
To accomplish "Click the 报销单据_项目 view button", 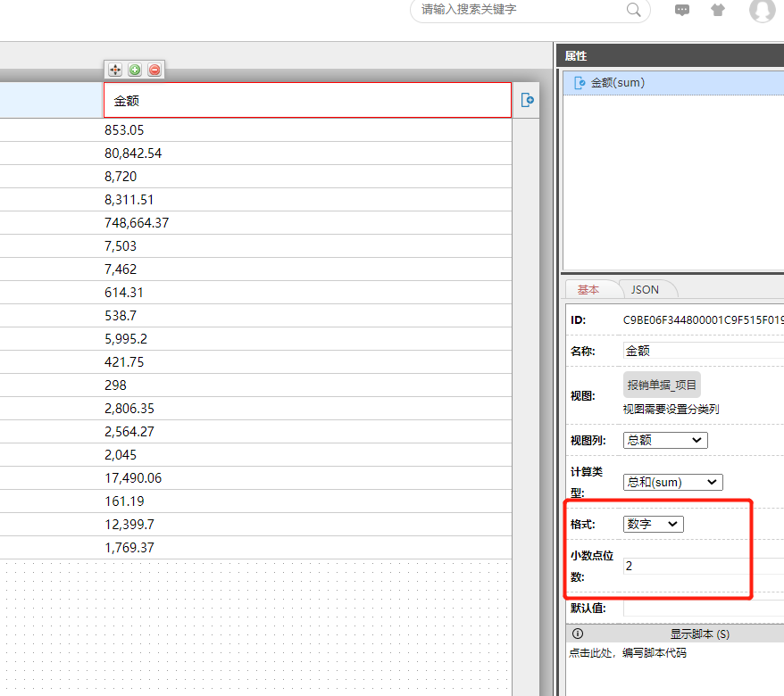I will pos(662,385).
